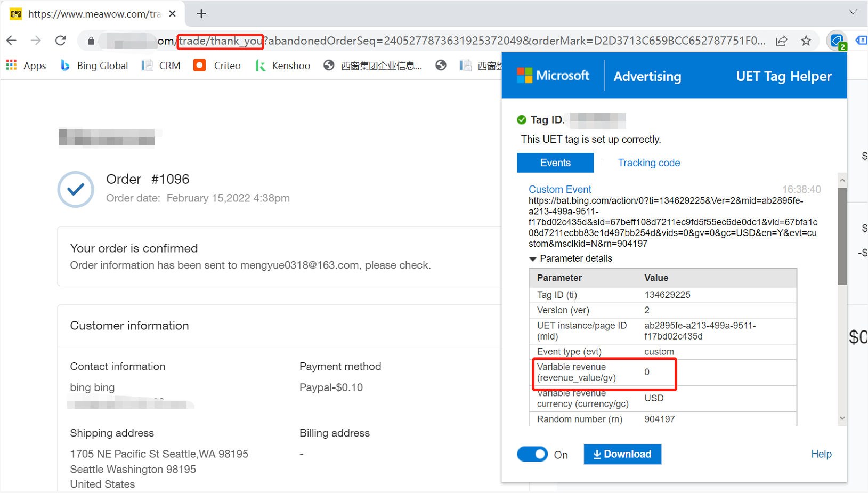Click the order confirmed checkmark icon
The width and height of the screenshot is (868, 493).
[x=76, y=189]
